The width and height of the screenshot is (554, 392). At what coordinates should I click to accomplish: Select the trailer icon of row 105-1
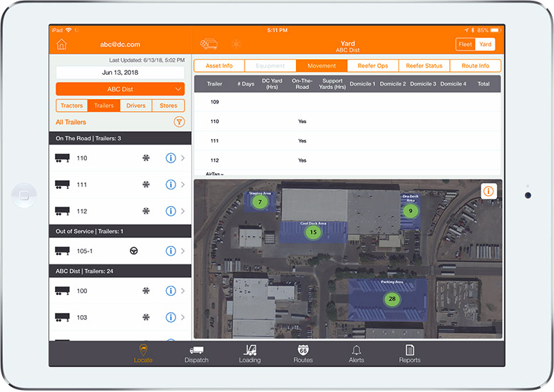pos(62,251)
